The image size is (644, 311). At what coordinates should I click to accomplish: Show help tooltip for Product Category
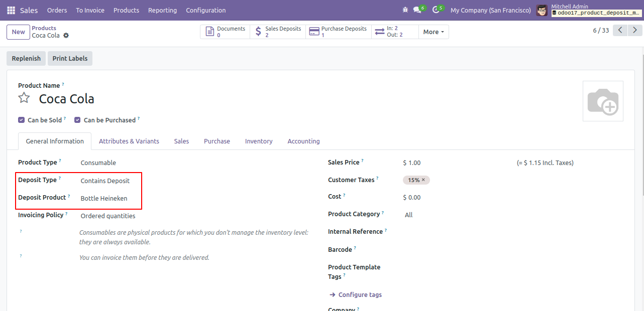coord(382,213)
